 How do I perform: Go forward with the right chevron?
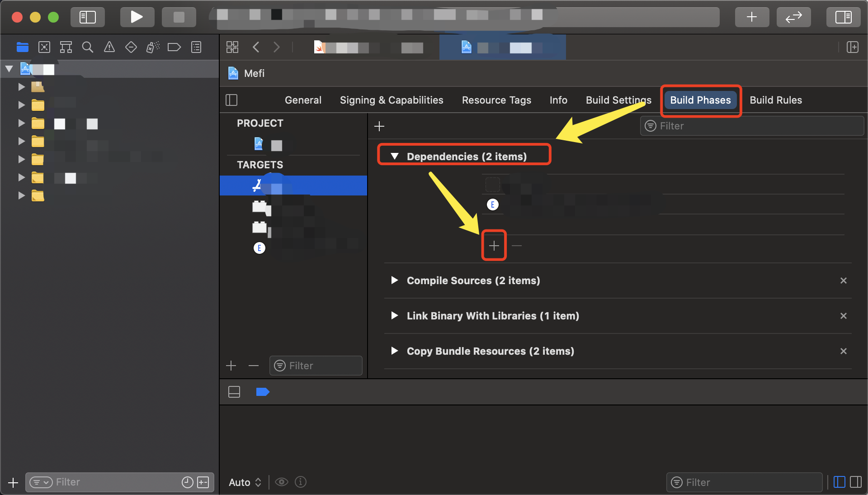(x=277, y=47)
